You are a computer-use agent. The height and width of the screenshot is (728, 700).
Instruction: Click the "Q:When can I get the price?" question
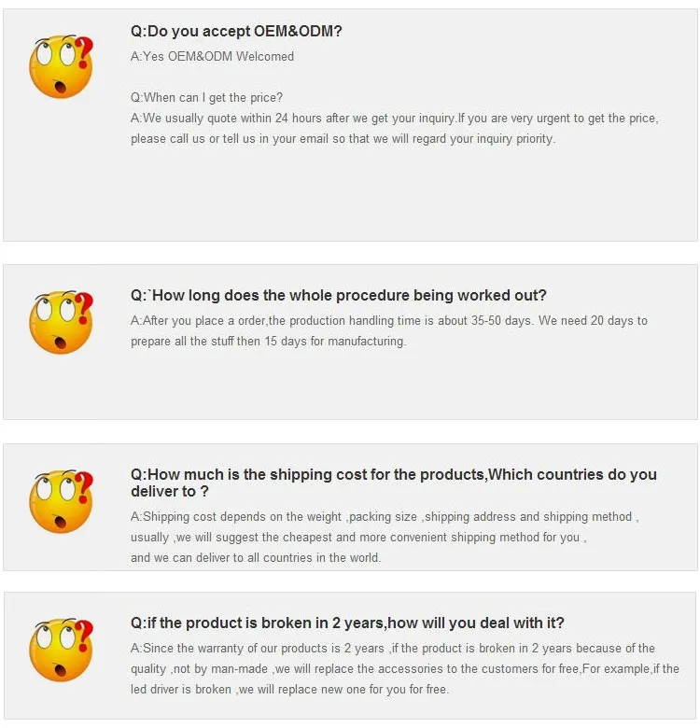coord(206,98)
